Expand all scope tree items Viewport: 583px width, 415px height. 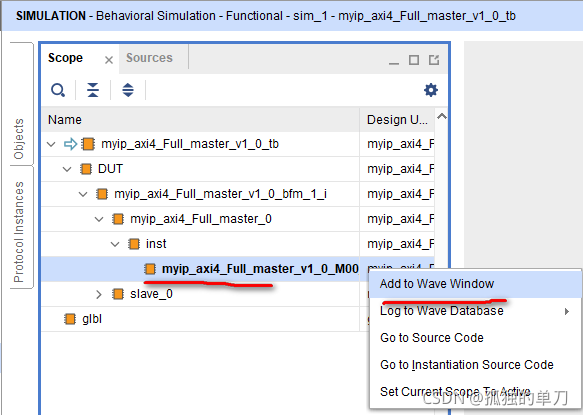[128, 90]
